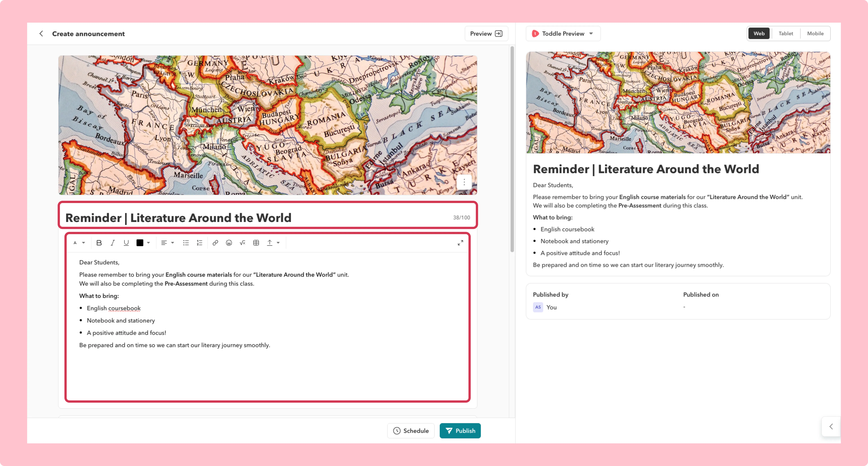Insert a hyperlink with the link icon
The height and width of the screenshot is (466, 868).
point(215,243)
